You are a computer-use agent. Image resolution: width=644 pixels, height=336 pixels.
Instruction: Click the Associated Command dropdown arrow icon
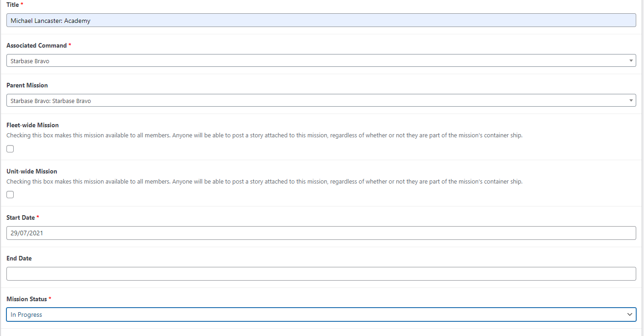(x=631, y=60)
